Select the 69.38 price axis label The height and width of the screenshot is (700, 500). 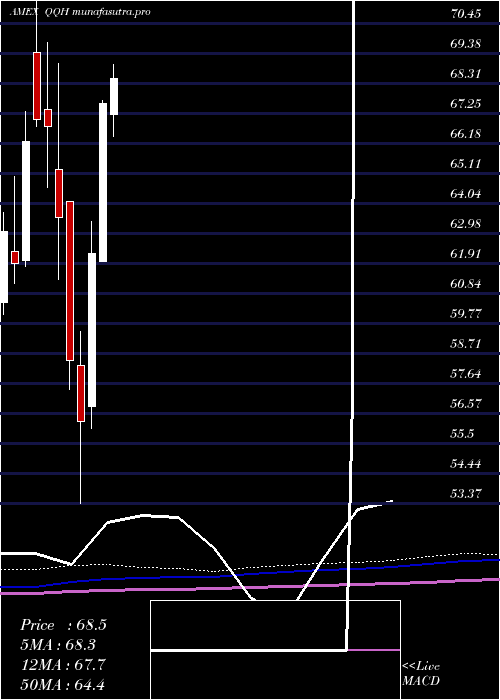coord(466,44)
